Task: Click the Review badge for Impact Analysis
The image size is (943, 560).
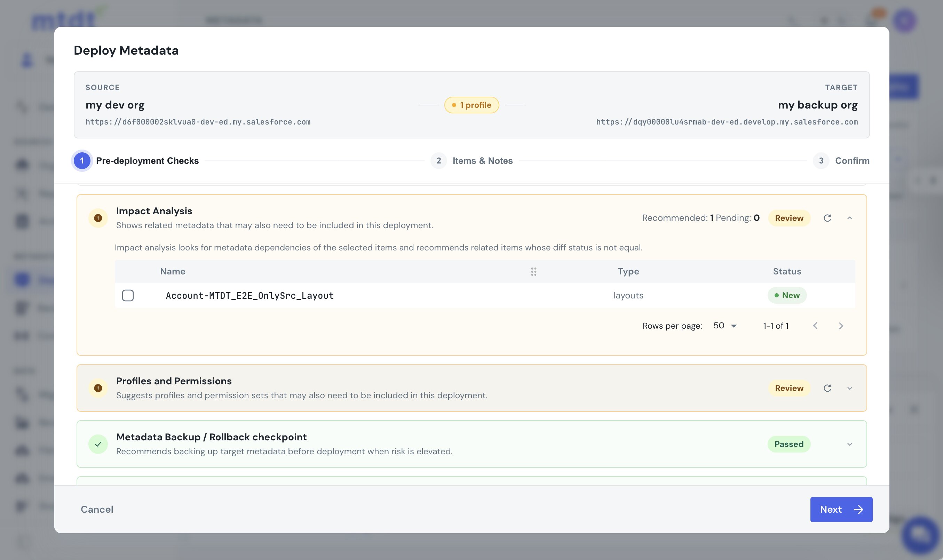Action: (x=789, y=218)
